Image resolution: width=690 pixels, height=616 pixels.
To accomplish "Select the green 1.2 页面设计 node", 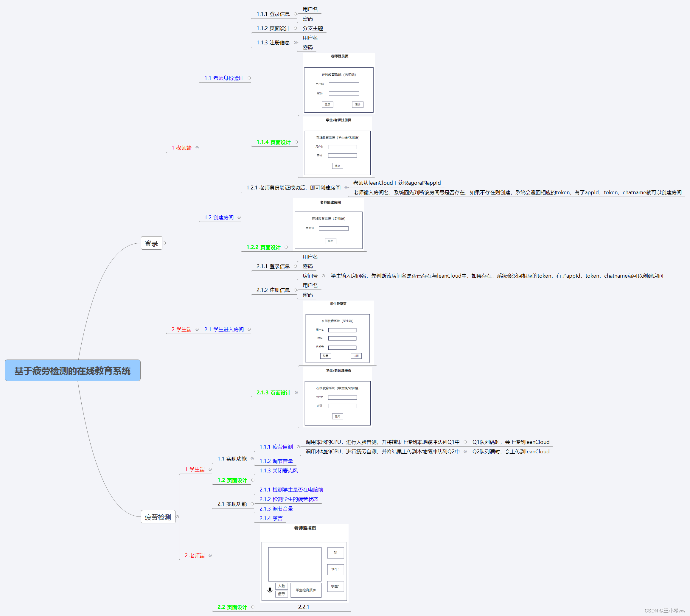I will (232, 480).
